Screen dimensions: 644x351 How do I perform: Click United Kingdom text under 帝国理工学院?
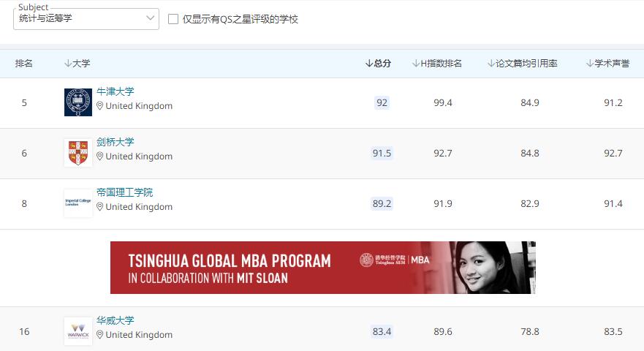tap(139, 207)
